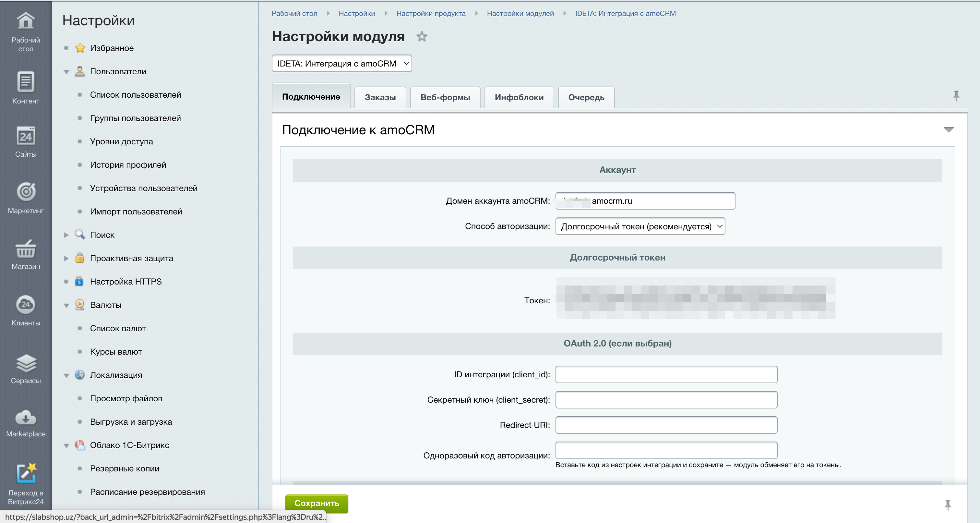The width and height of the screenshot is (980, 523).
Task: Open Группы пользователей in tree
Action: tap(135, 118)
